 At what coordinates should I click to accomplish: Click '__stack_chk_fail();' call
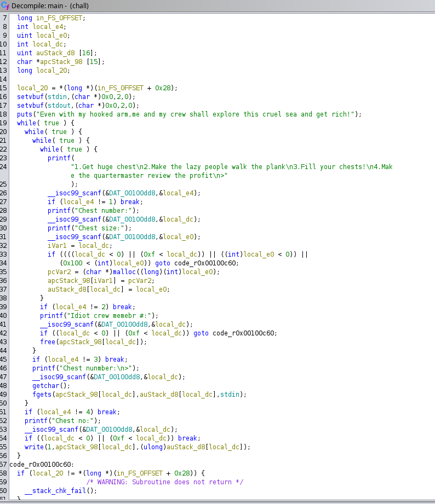(61, 491)
